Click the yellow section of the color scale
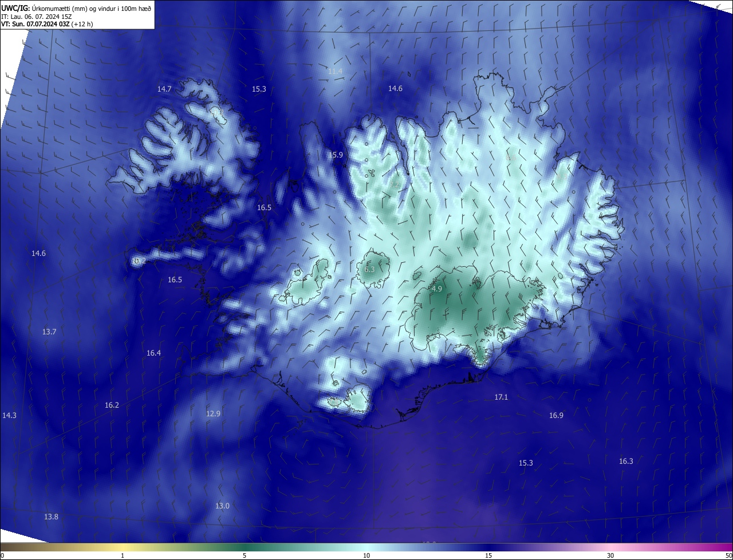This screenshot has height=560, width=733. click(x=123, y=547)
